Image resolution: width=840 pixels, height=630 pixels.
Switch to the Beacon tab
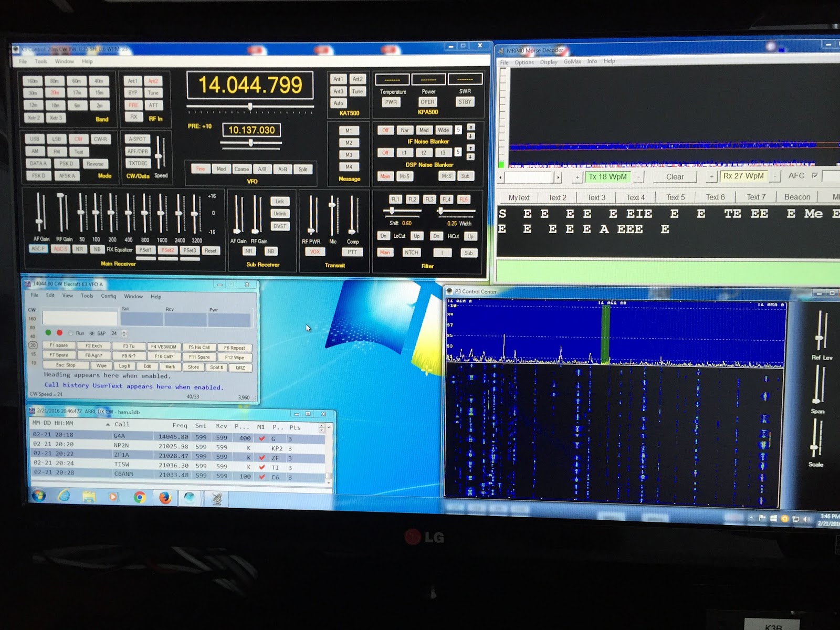coord(797,197)
